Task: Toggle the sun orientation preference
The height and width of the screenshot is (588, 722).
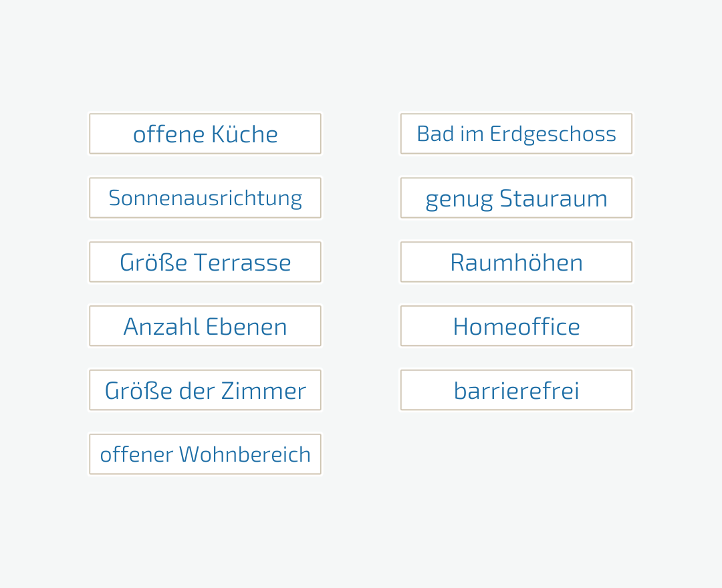Action: [205, 198]
